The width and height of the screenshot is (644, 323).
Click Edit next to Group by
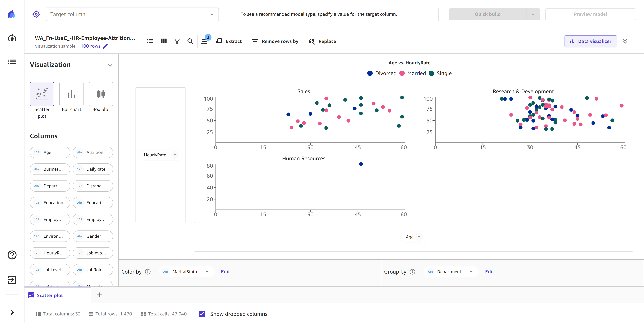(x=490, y=272)
